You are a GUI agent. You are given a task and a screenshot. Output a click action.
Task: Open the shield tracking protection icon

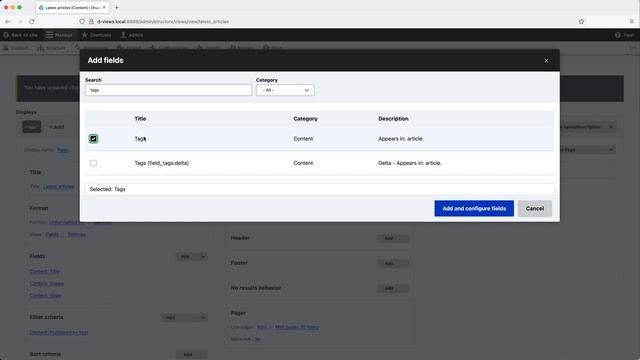[x=82, y=21]
